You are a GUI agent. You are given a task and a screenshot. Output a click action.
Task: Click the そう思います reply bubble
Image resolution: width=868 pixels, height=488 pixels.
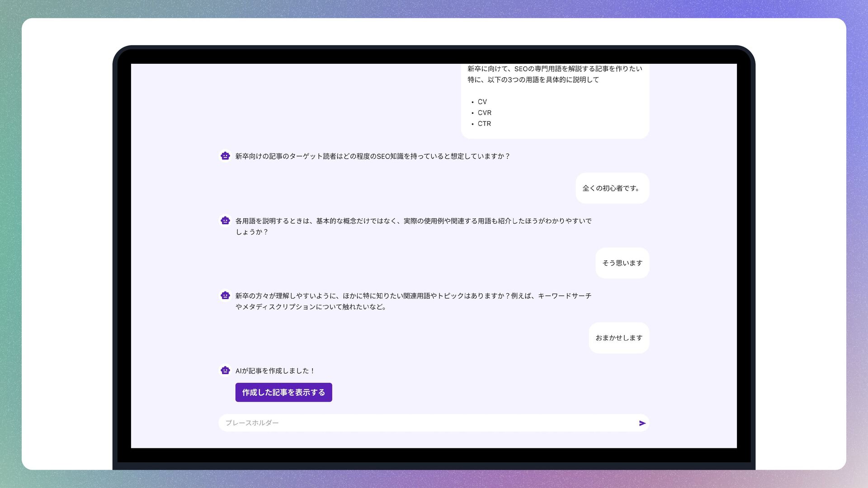(x=622, y=263)
